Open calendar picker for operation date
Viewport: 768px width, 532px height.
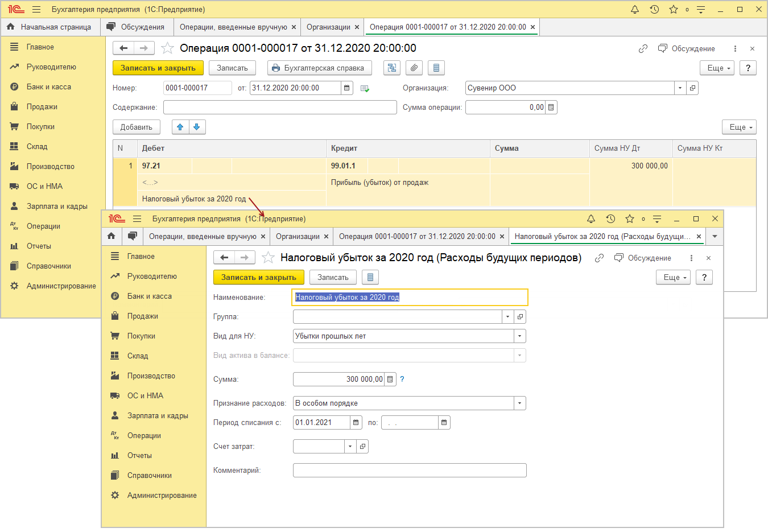(x=346, y=88)
